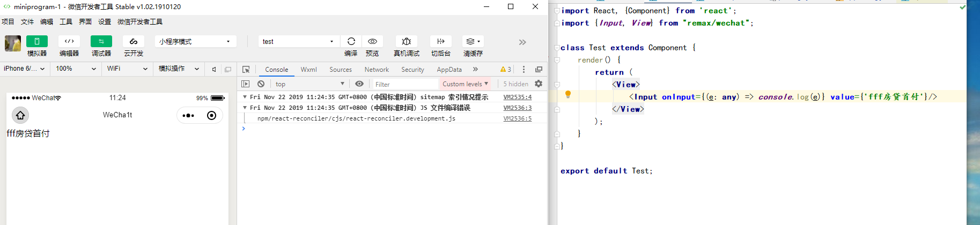Click the react-reconciler.development.js log line

click(356, 118)
